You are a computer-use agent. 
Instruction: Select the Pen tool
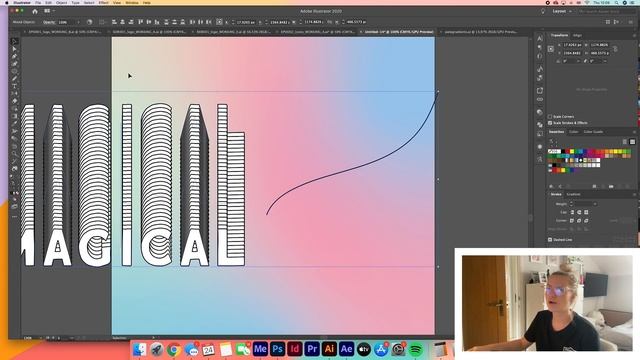coord(14,56)
